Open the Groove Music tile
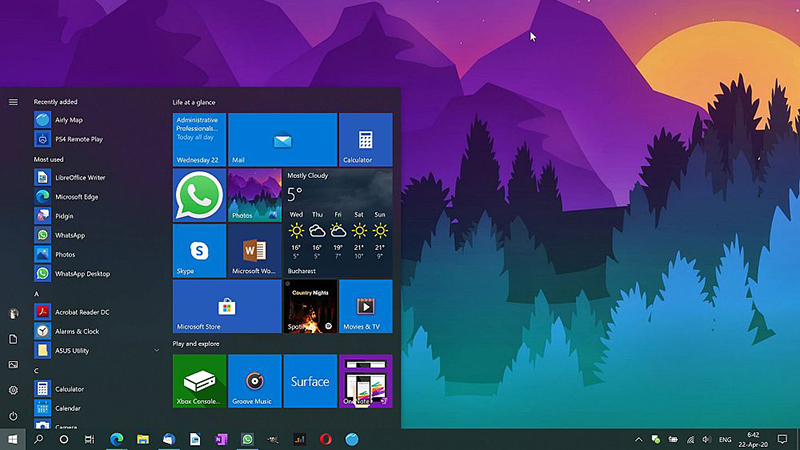This screenshot has width=800, height=450. point(255,381)
